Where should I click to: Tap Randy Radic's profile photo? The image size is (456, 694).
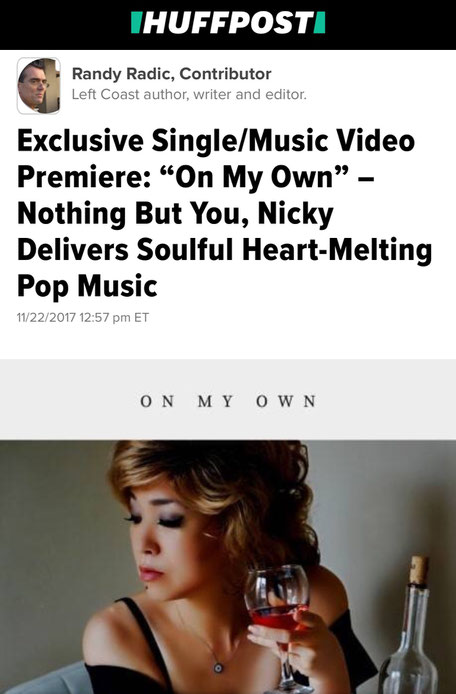(x=39, y=85)
